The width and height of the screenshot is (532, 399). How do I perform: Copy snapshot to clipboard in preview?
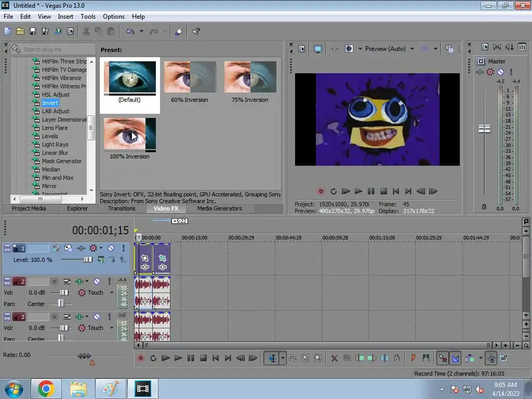[x=449, y=49]
